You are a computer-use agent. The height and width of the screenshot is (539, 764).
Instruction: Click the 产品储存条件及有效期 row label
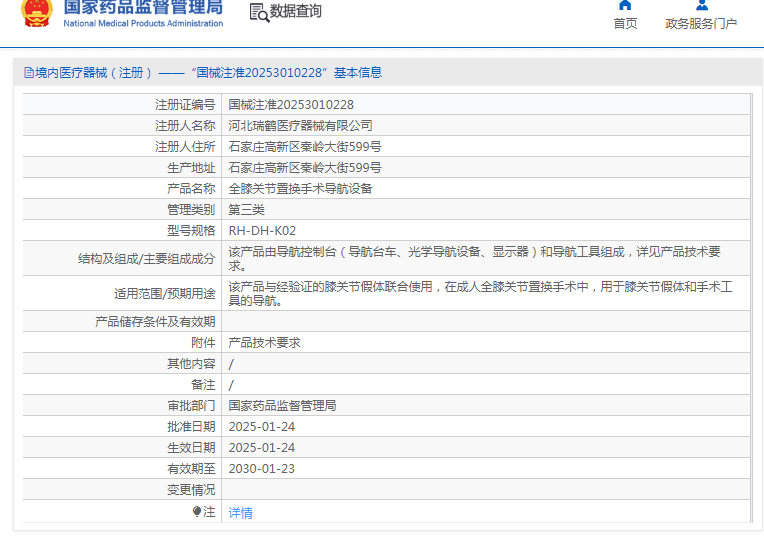[x=155, y=322]
